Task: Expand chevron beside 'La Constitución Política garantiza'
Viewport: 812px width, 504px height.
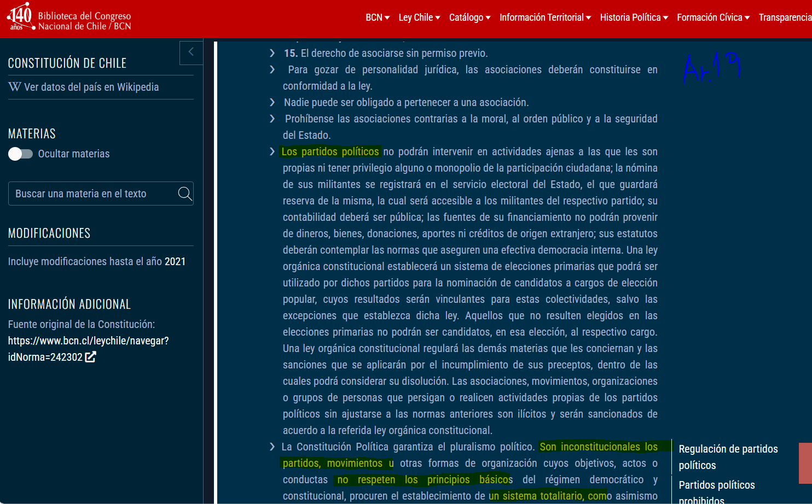Action: 272,447
